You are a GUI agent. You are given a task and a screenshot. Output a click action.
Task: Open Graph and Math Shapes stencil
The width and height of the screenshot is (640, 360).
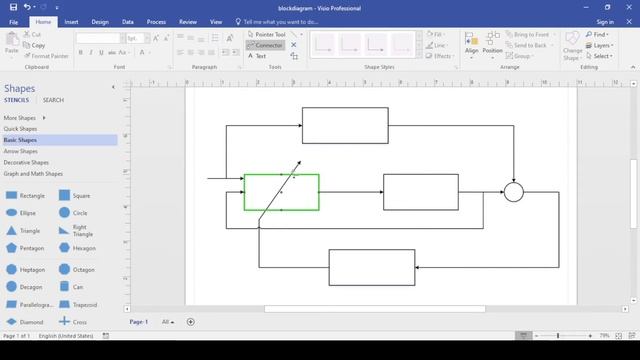point(33,174)
